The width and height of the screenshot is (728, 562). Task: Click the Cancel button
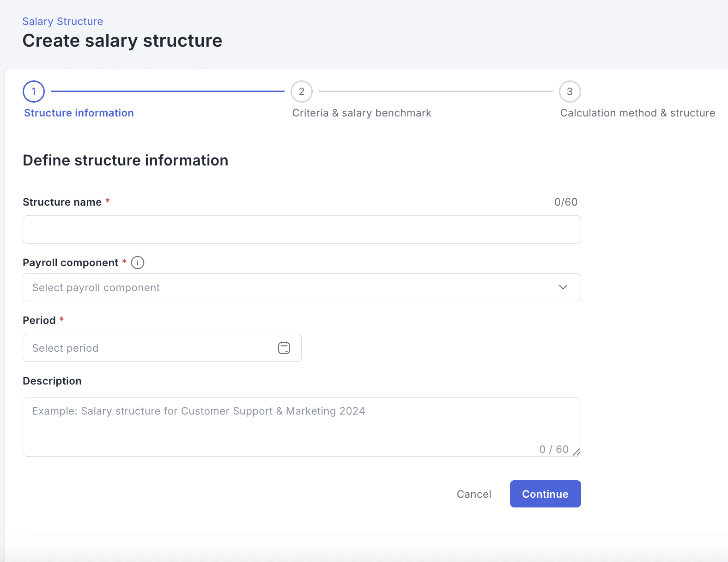pyautogui.click(x=474, y=494)
